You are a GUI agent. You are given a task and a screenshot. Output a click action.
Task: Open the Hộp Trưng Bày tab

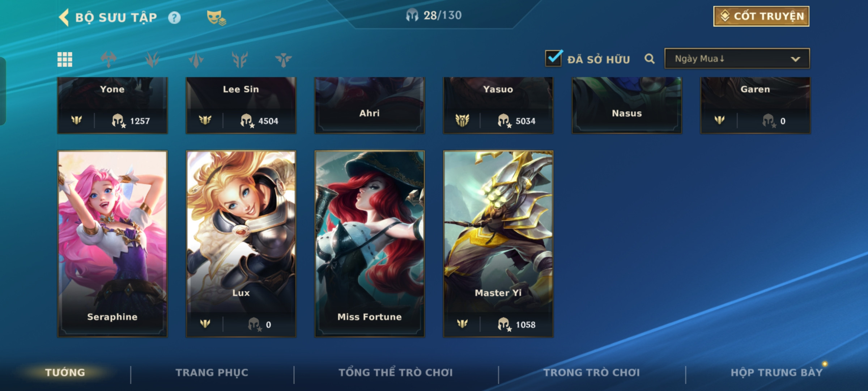776,373
